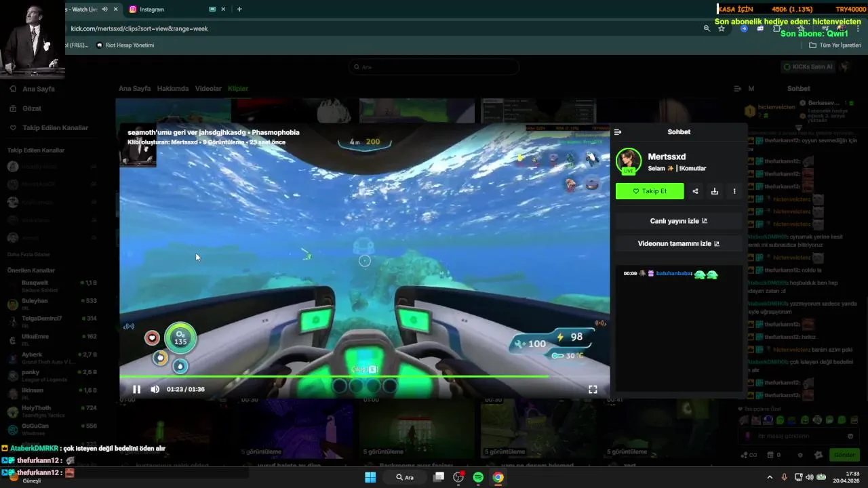Click the Kick search field
This screenshot has height=488, width=868.
point(434,67)
